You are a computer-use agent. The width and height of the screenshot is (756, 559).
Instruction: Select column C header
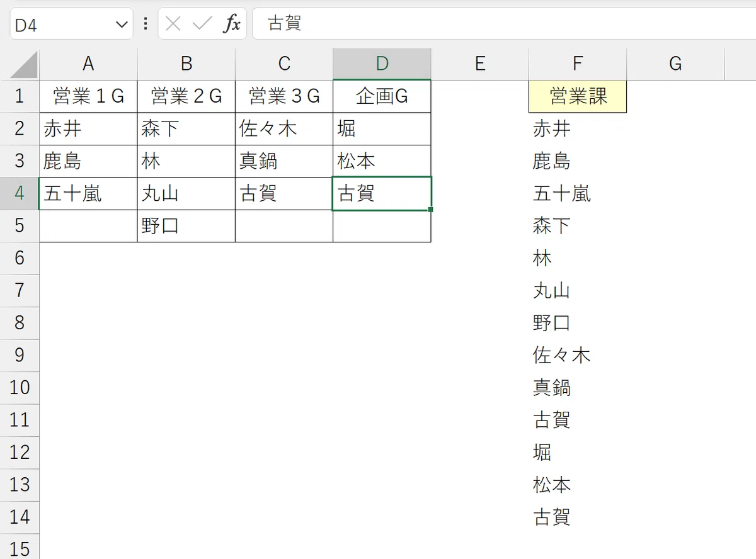(284, 64)
